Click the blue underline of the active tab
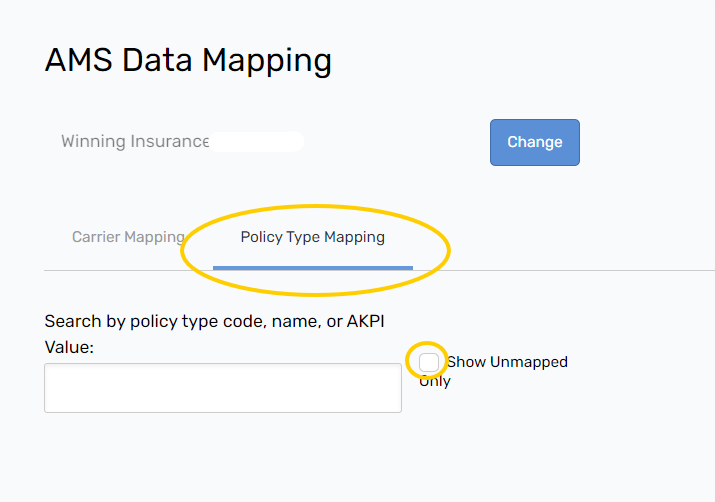Screen dimensions: 715x502 pyautogui.click(x=312, y=268)
